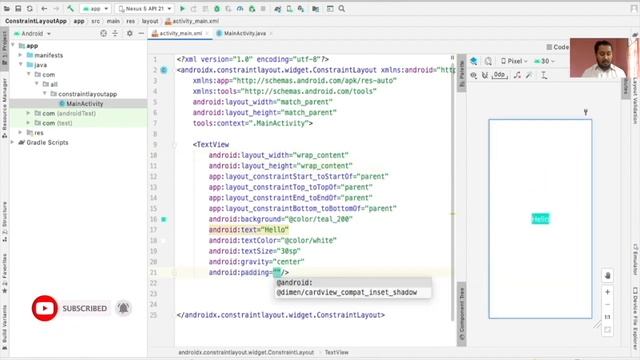The height and width of the screenshot is (360, 640).
Task: Choose @dimen/cardview_compat_inset_shadow suggestion
Action: tap(353, 292)
